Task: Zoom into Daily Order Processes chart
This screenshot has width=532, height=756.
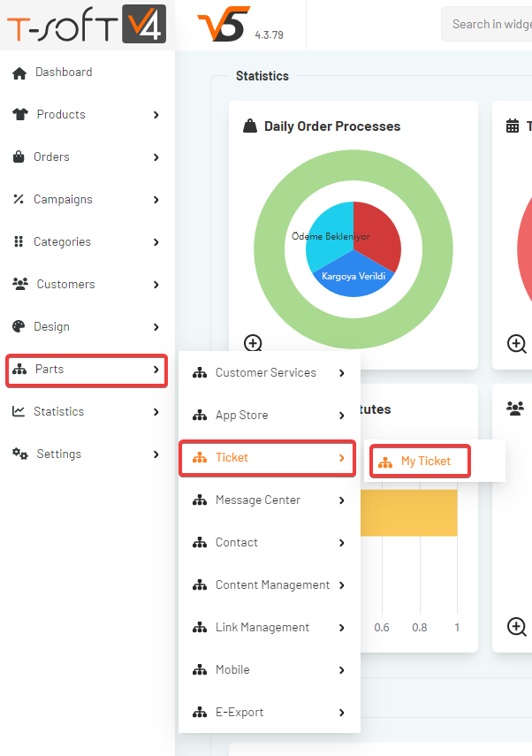Action: coord(253,343)
